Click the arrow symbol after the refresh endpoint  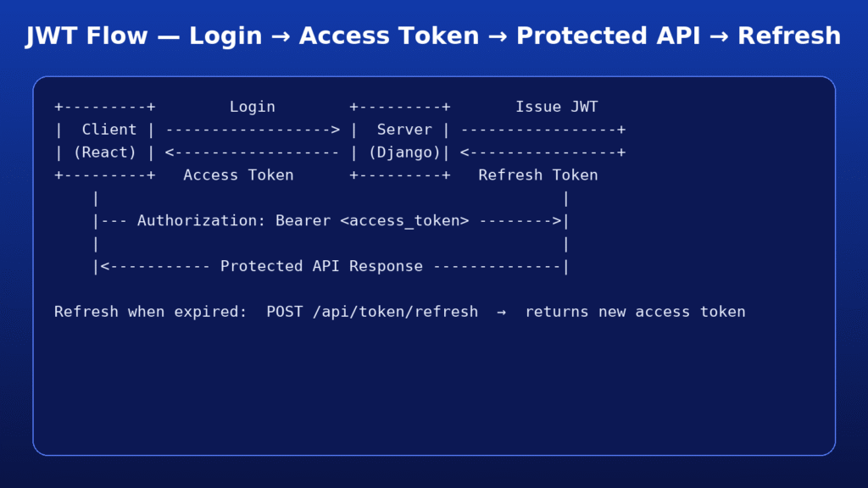[501, 312]
